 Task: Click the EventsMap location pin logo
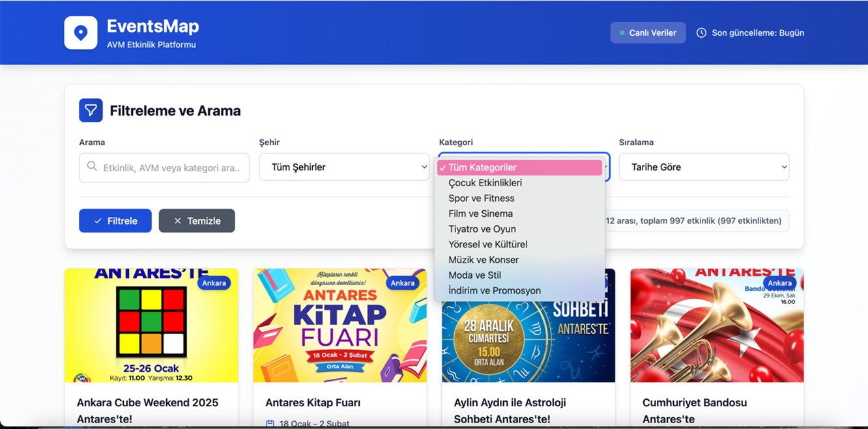tap(81, 33)
